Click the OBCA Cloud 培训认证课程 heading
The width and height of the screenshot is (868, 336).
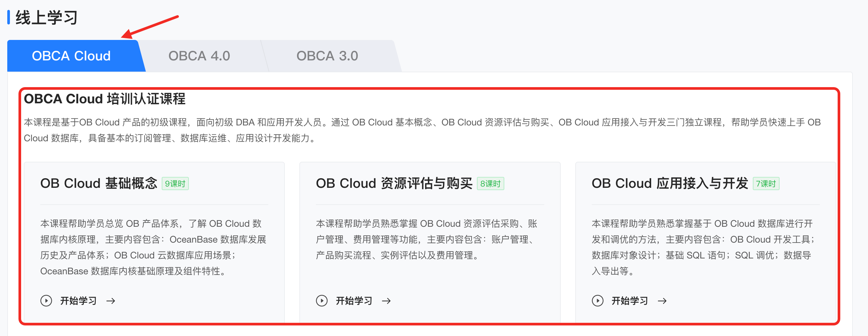coord(104,99)
